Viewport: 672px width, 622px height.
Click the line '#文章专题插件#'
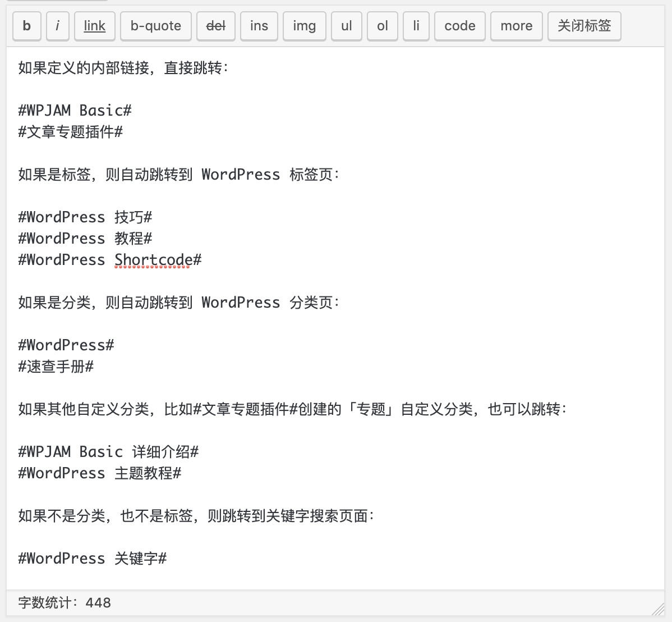click(70, 132)
